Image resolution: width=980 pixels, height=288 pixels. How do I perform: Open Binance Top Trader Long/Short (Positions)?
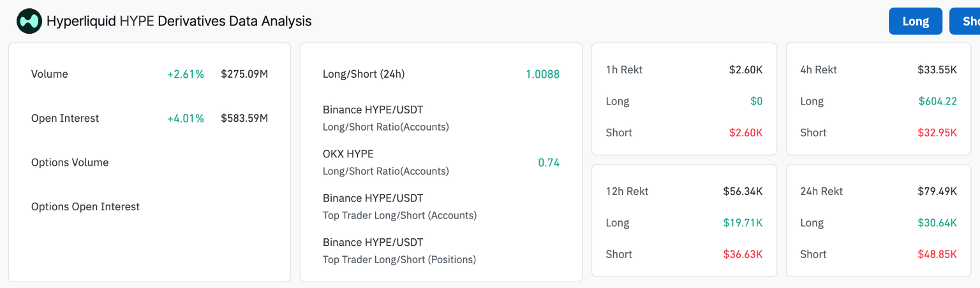point(399,250)
